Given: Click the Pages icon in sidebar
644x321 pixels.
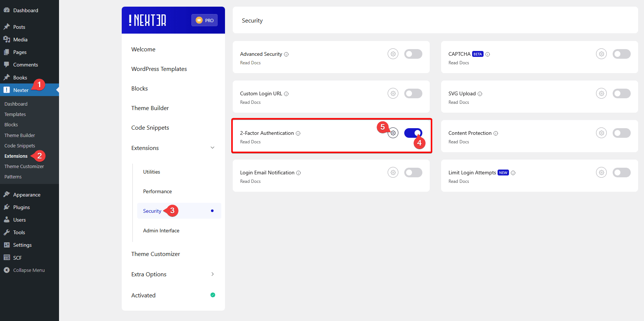Looking at the screenshot, I should [x=7, y=52].
